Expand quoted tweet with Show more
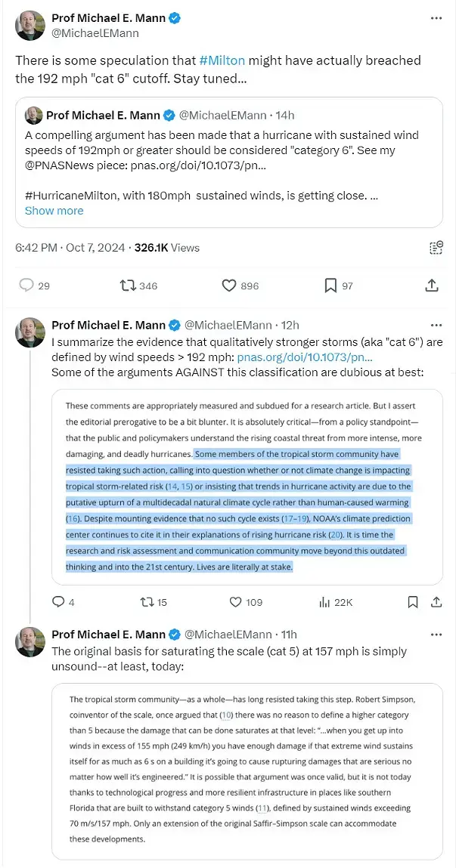 [54, 211]
